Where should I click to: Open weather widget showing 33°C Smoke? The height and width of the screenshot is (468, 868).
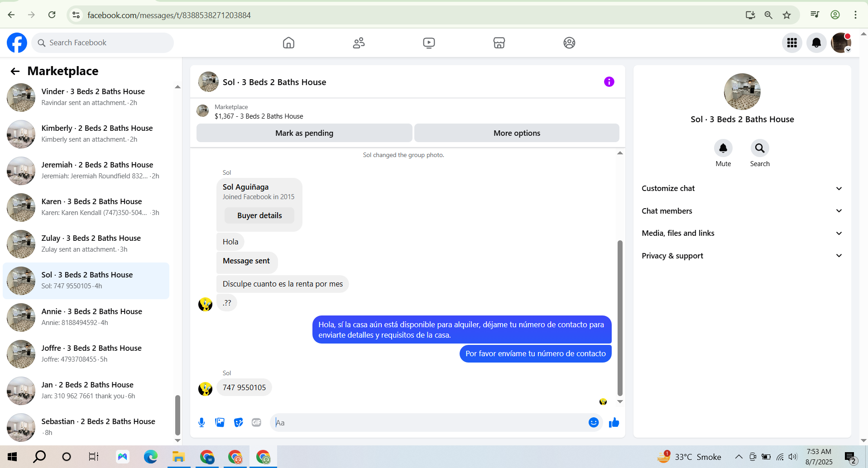(x=689, y=457)
